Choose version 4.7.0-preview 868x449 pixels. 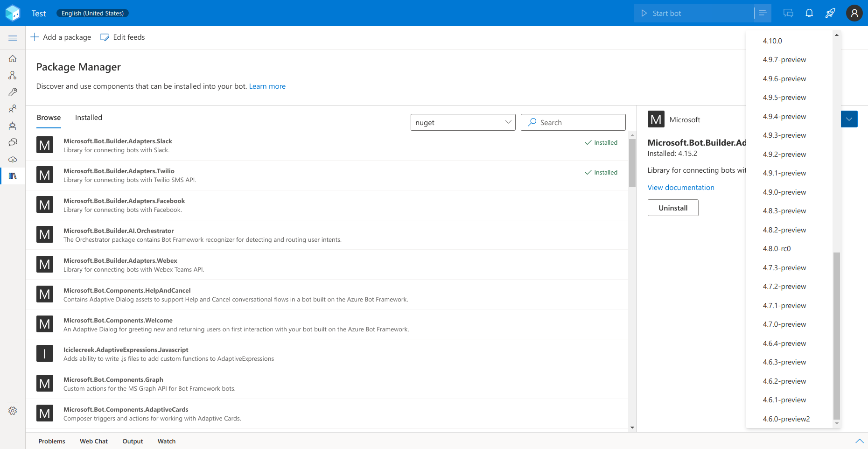coord(789,324)
